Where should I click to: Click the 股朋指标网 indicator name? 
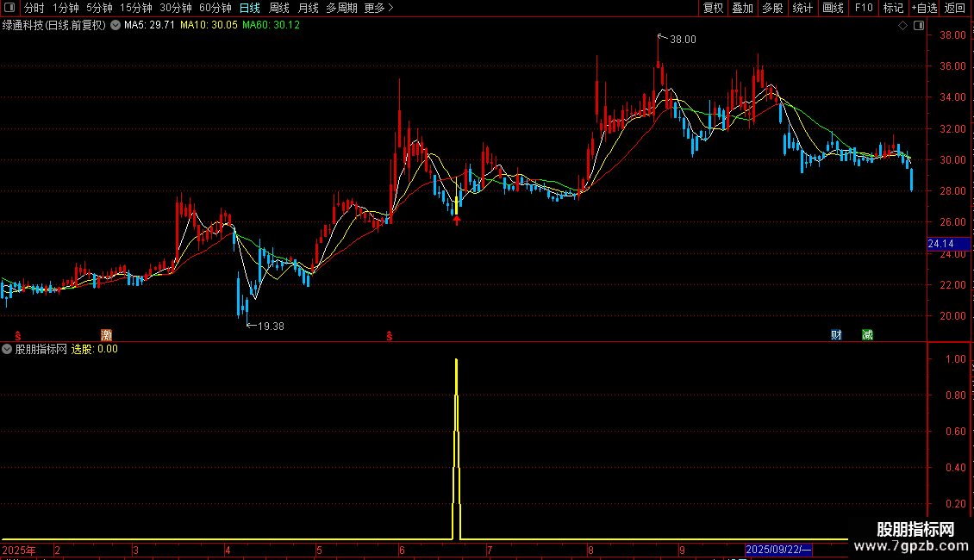click(41, 349)
